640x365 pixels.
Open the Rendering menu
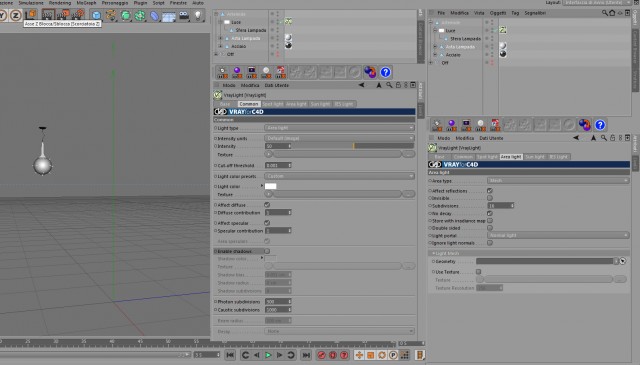click(x=60, y=3)
